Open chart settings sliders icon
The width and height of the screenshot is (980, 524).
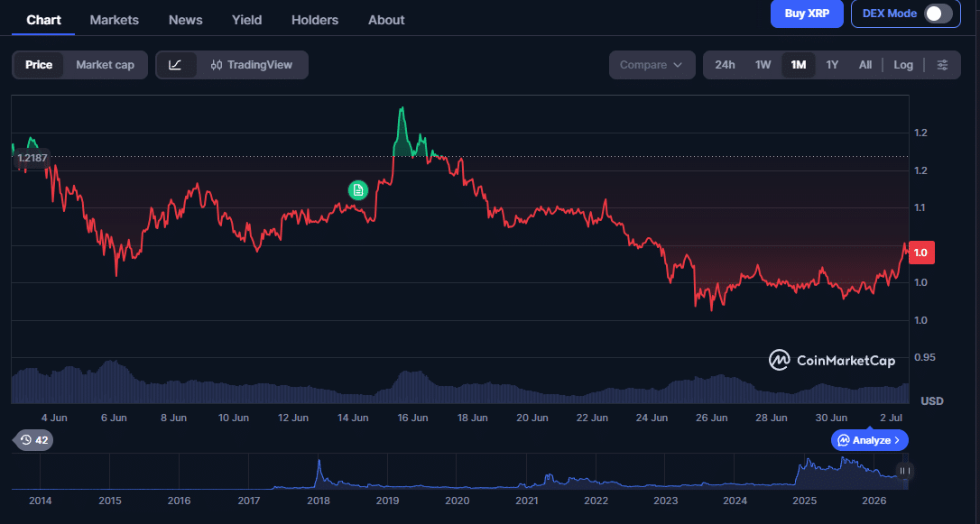pyautogui.click(x=942, y=65)
